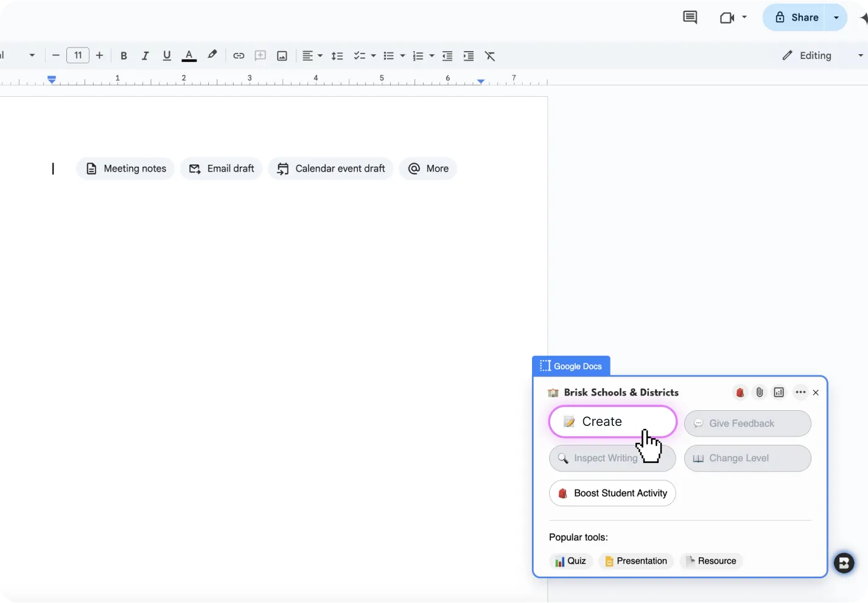
Task: Open the chart dashboard icon in Brisk header
Action: coord(779,392)
